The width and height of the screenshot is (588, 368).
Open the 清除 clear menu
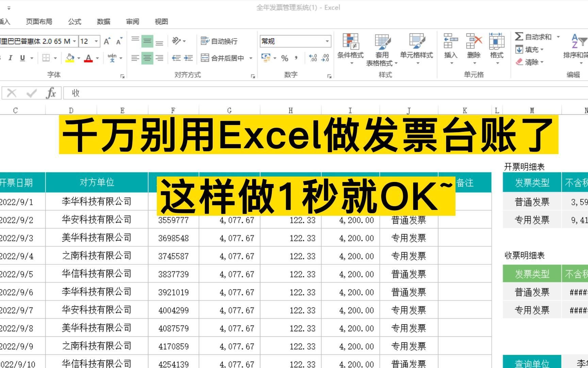(x=529, y=62)
